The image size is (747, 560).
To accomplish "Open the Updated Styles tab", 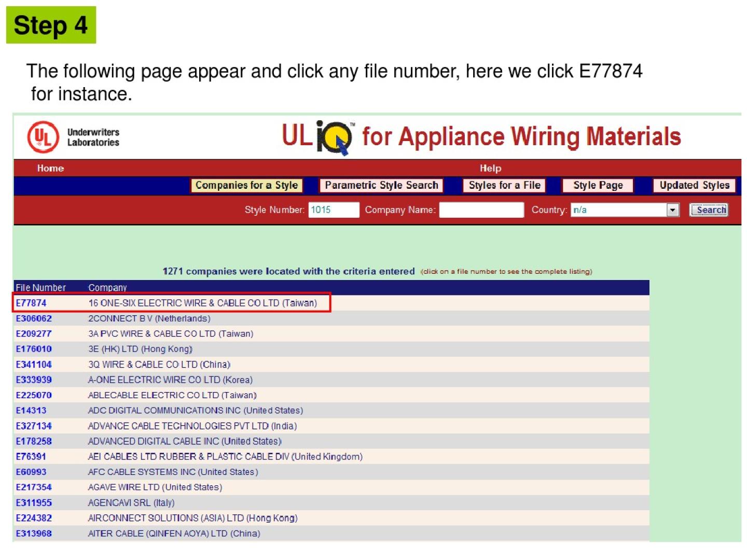I will coord(694,185).
